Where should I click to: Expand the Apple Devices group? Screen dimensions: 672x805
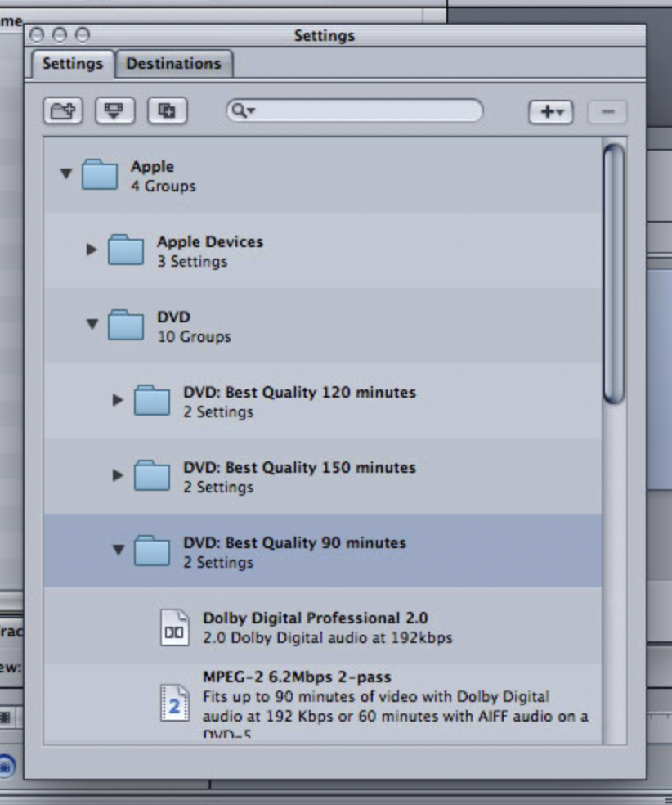tap(92, 250)
